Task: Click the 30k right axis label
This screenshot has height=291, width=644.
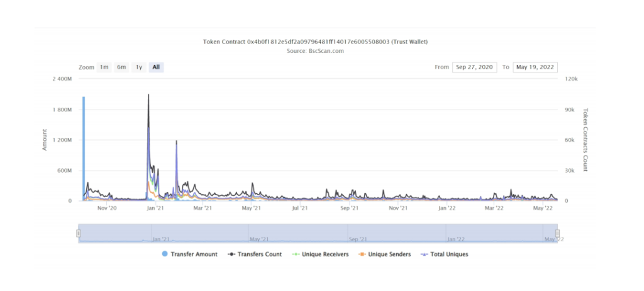Action: coord(570,171)
